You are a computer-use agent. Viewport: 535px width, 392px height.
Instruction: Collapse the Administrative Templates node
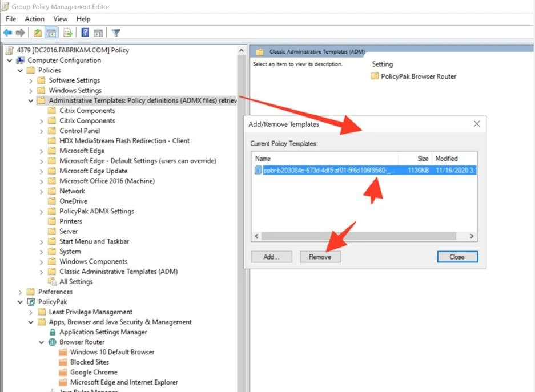pos(31,101)
